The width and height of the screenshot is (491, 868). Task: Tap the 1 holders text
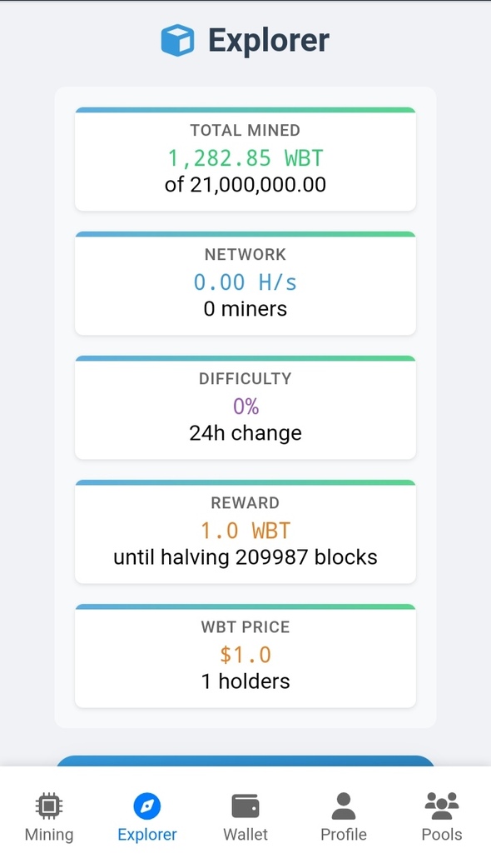245,681
